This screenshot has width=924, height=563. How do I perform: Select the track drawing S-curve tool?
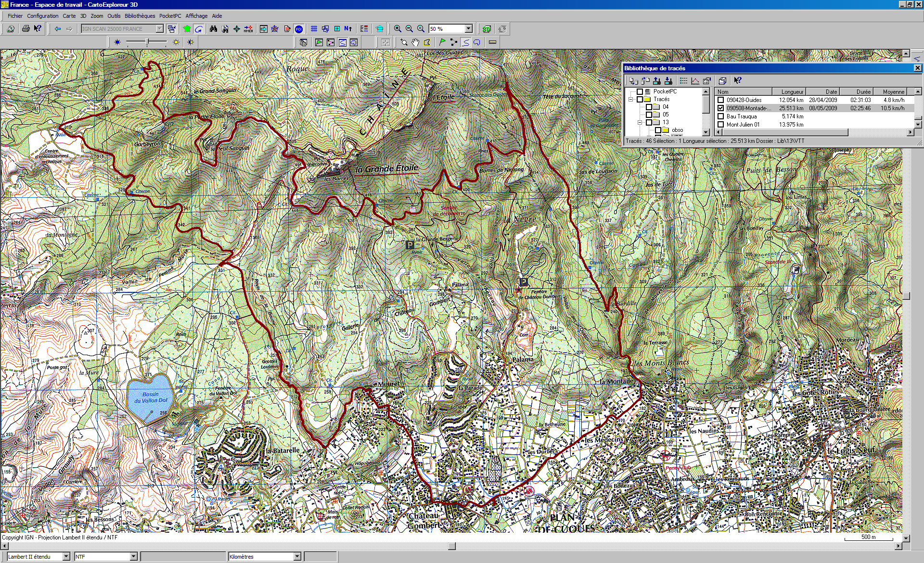pos(465,42)
